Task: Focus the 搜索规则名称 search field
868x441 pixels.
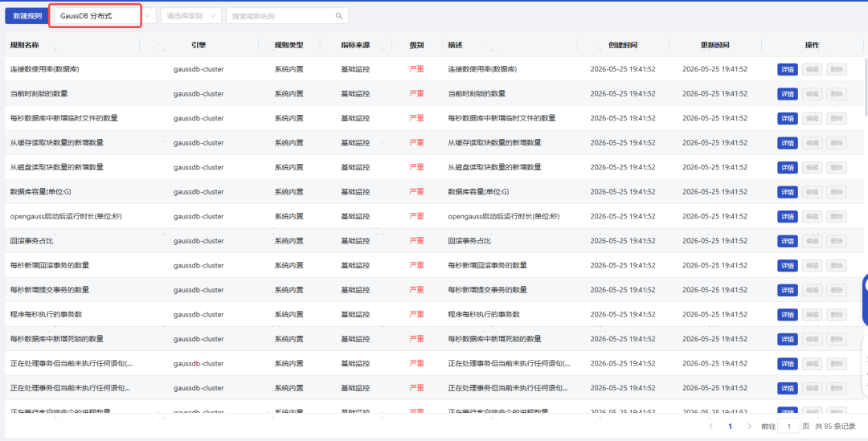Action: coord(287,16)
